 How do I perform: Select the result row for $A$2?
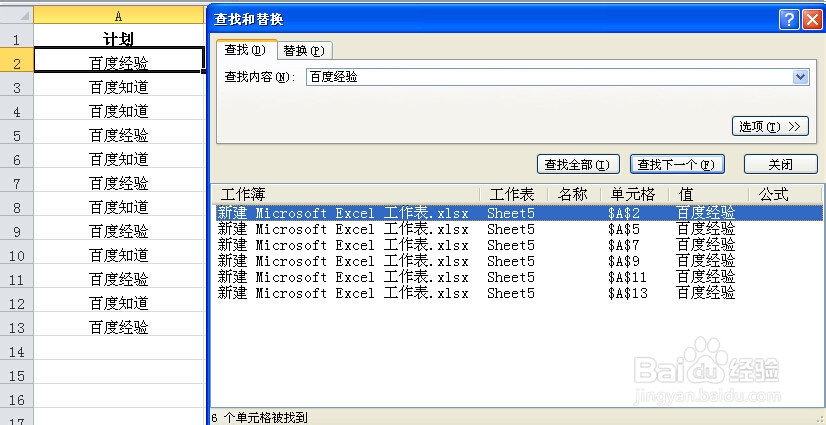(x=518, y=213)
